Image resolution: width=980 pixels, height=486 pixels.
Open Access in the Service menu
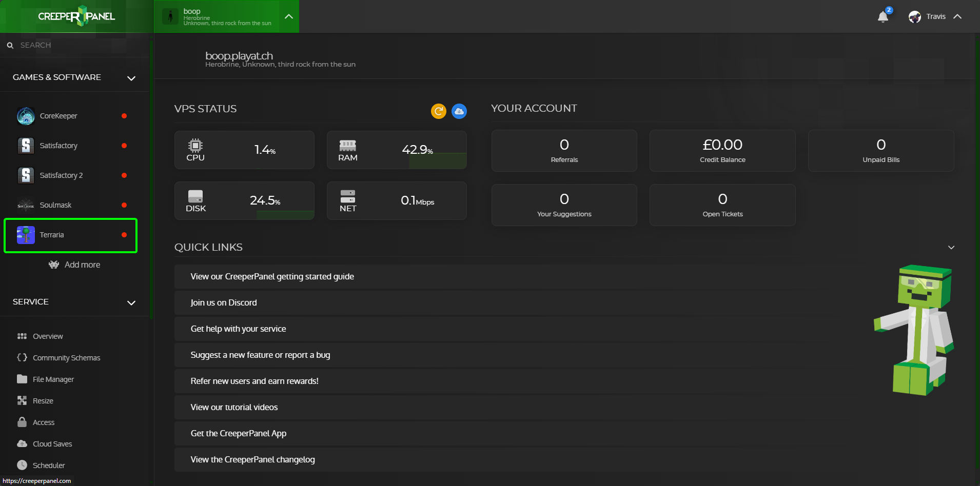pos(44,422)
